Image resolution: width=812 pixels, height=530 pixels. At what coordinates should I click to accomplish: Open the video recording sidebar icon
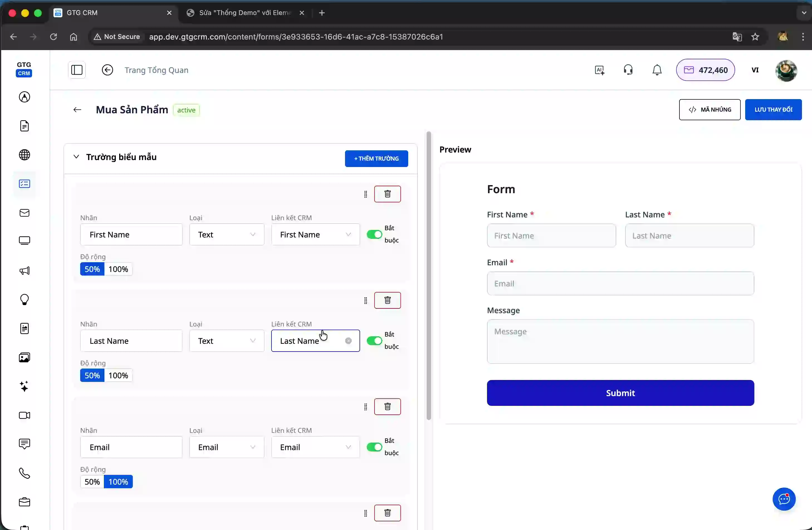[x=24, y=415]
